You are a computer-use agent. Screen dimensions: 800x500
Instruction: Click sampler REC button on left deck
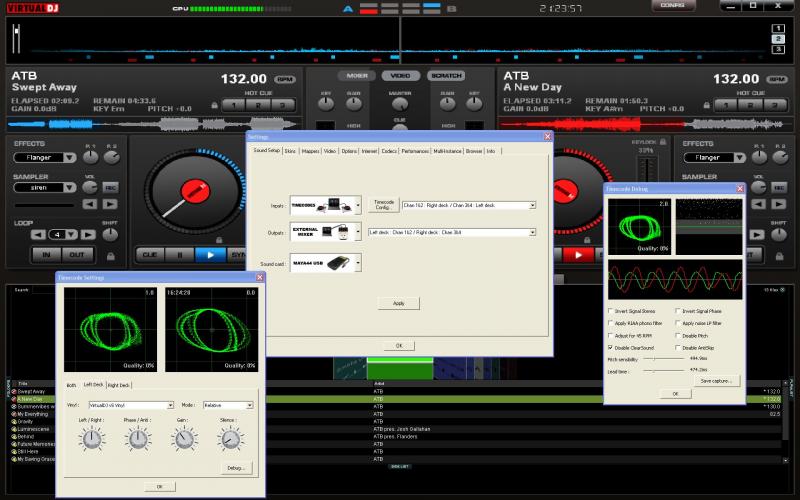111,187
